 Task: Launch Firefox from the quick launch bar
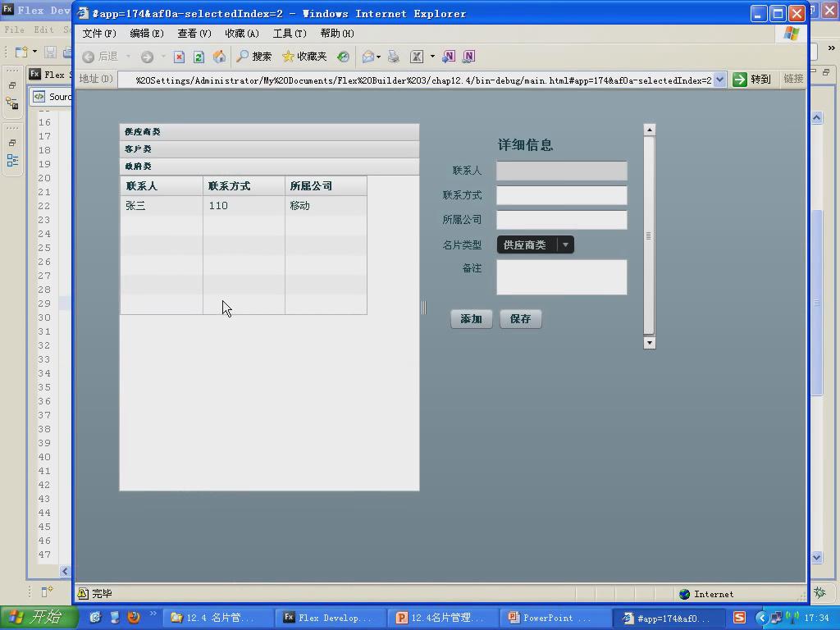coord(134,617)
